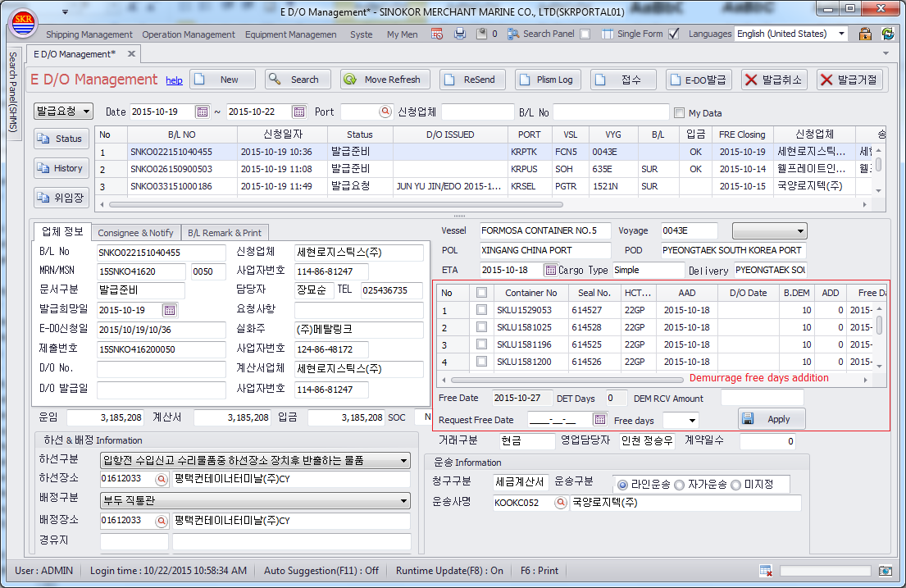The image size is (906, 588).
Task: Open the Shipping Management menu
Action: [89, 34]
